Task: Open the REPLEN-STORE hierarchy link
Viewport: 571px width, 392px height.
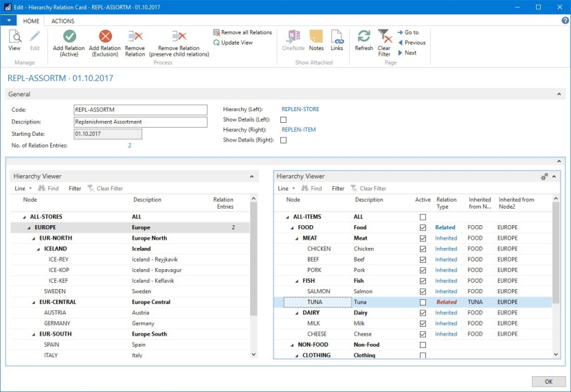Action: pos(300,109)
